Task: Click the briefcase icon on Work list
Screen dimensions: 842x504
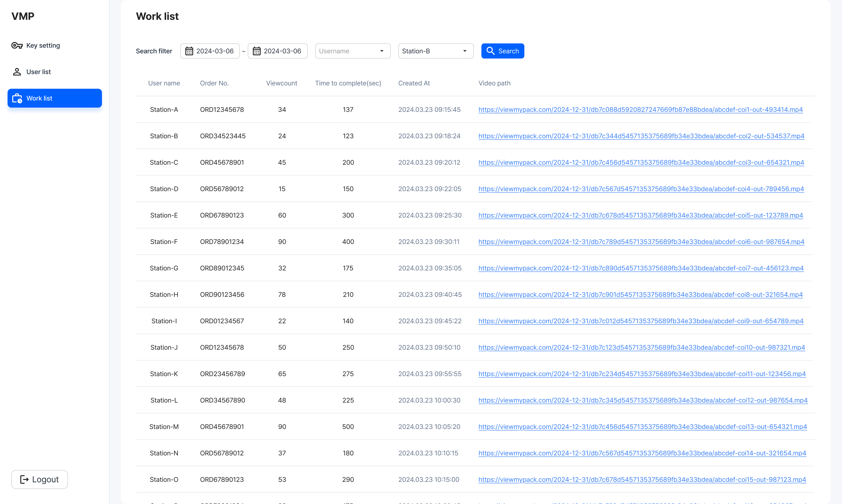Action: pos(17,98)
